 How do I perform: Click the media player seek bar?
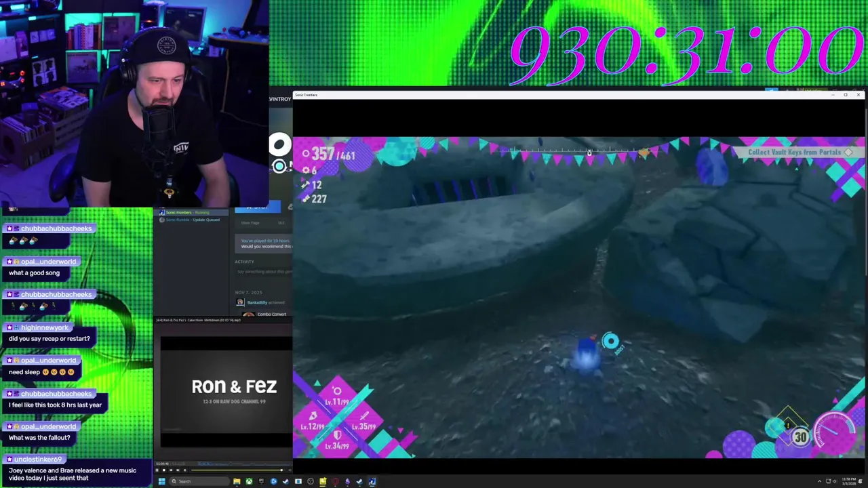(x=237, y=470)
